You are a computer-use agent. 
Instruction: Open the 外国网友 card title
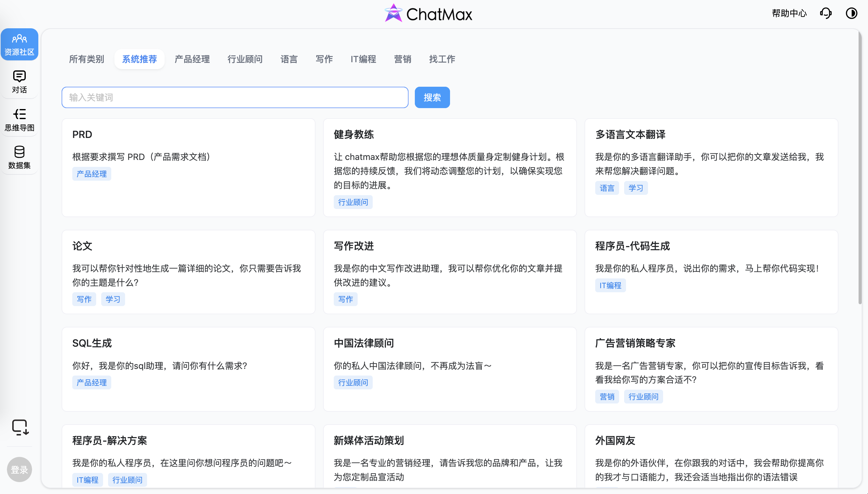(615, 440)
